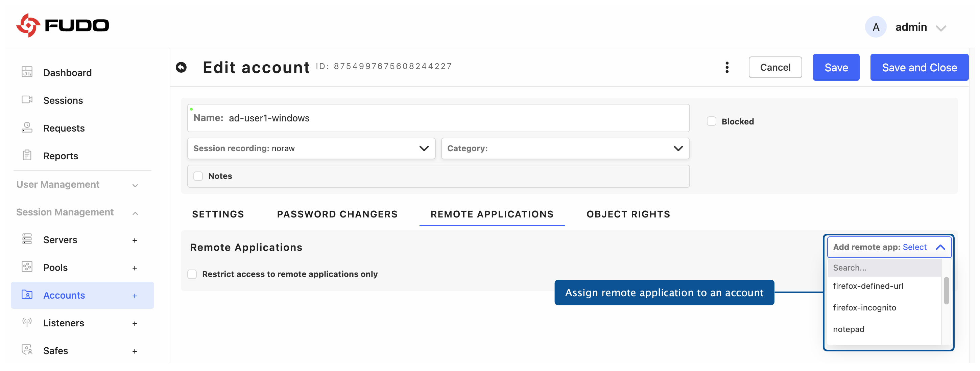Open the Session recording dropdown
The height and width of the screenshot is (371, 980).
(x=311, y=148)
